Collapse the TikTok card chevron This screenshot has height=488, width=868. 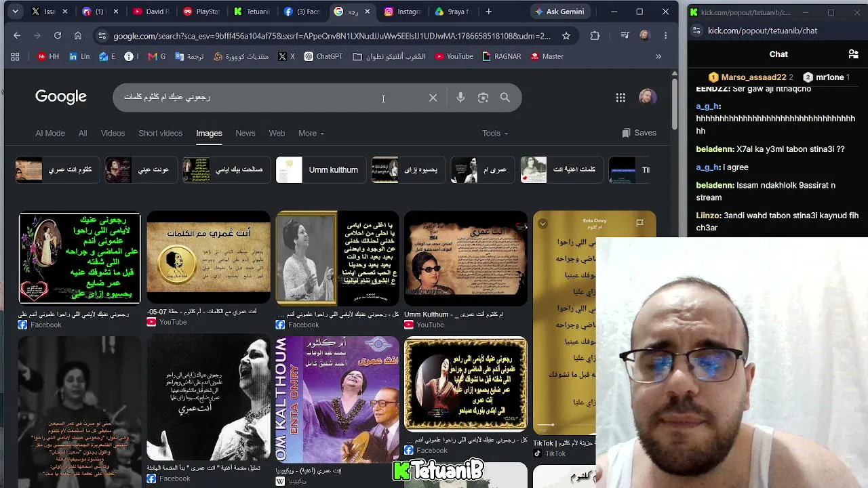click(x=542, y=224)
